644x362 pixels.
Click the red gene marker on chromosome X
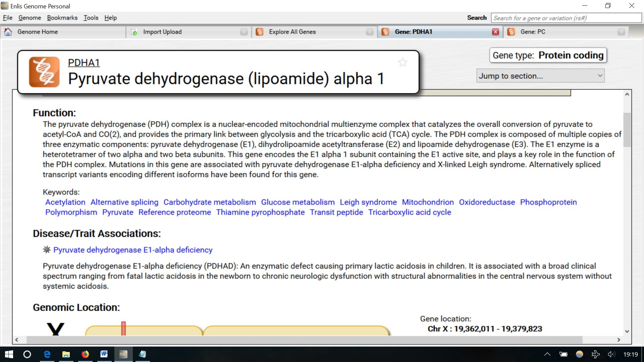click(123, 328)
